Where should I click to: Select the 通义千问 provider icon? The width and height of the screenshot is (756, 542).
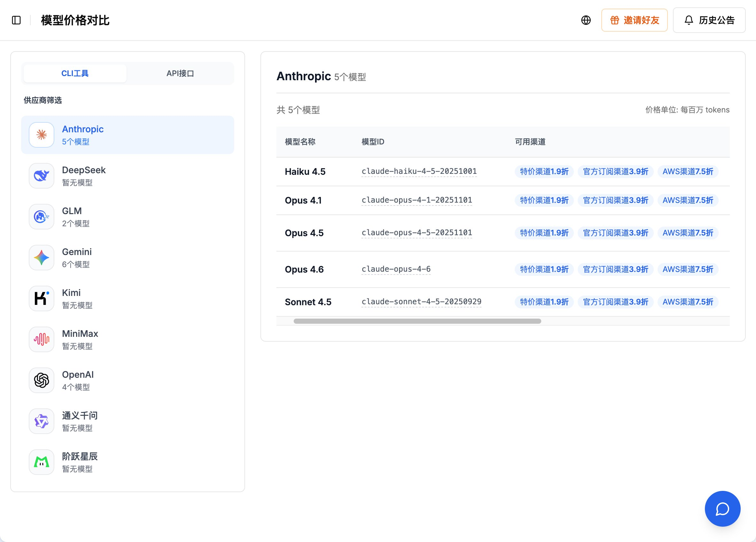coord(41,421)
